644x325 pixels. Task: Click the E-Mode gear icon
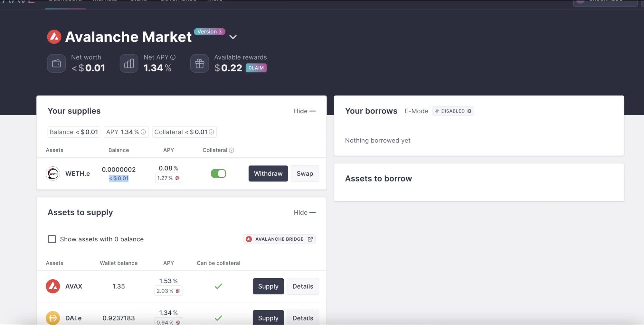click(469, 111)
